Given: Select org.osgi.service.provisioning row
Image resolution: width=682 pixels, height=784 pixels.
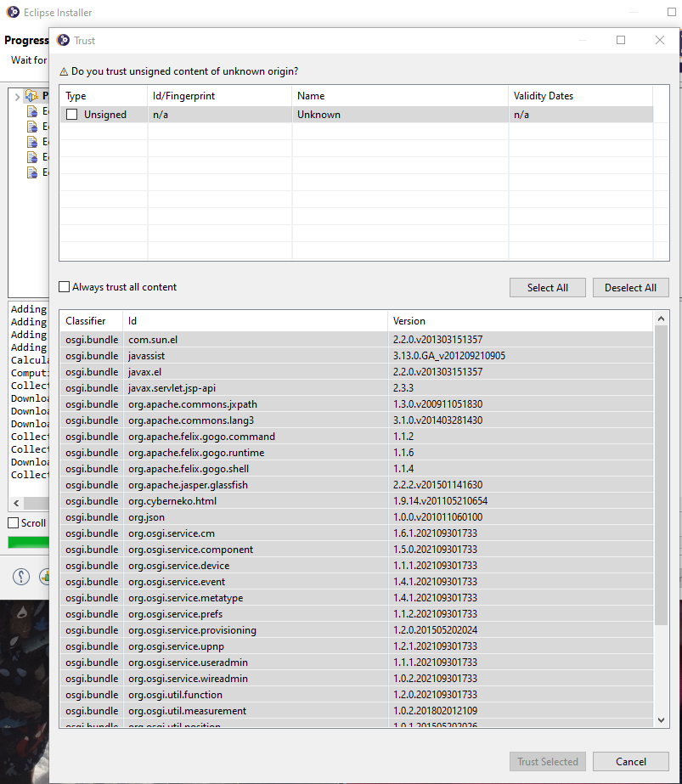Looking at the screenshot, I should (x=357, y=630).
